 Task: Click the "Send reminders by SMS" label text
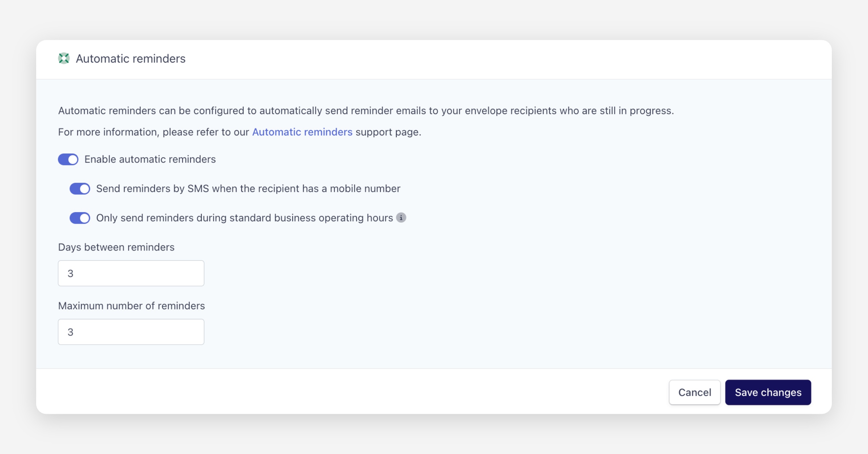click(x=248, y=189)
